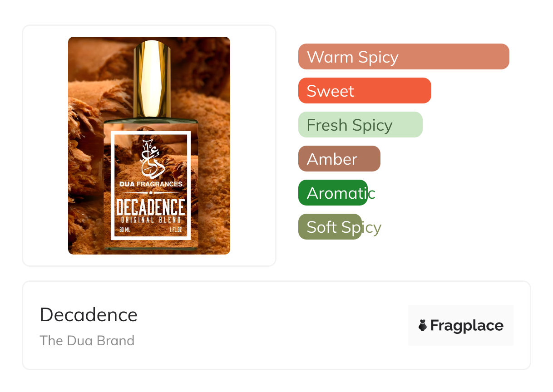Click the Soft Spicy accord bar
The image size is (553, 392).
click(330, 227)
